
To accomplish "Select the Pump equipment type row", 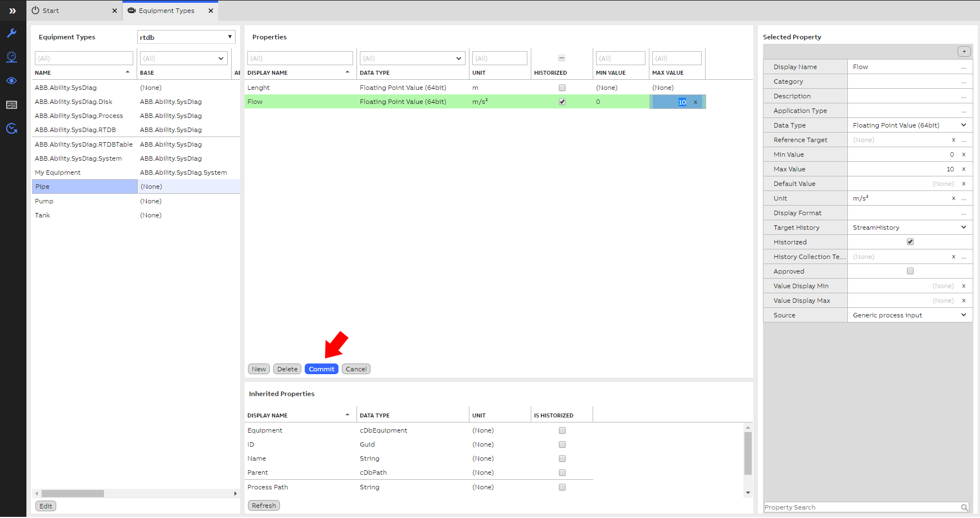I will coord(136,201).
